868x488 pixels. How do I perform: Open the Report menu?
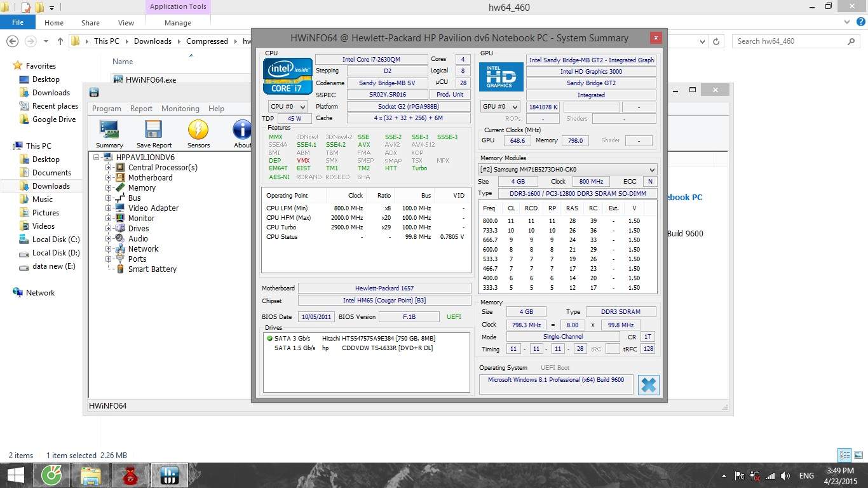141,109
